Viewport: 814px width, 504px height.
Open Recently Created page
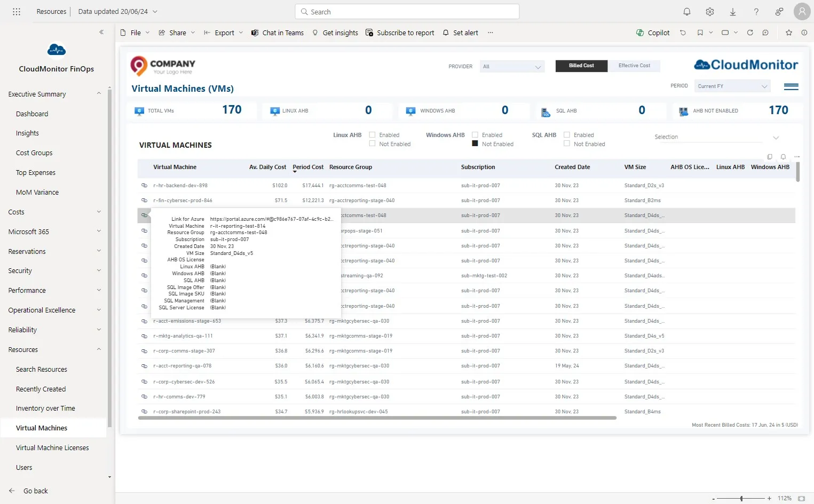tap(41, 389)
